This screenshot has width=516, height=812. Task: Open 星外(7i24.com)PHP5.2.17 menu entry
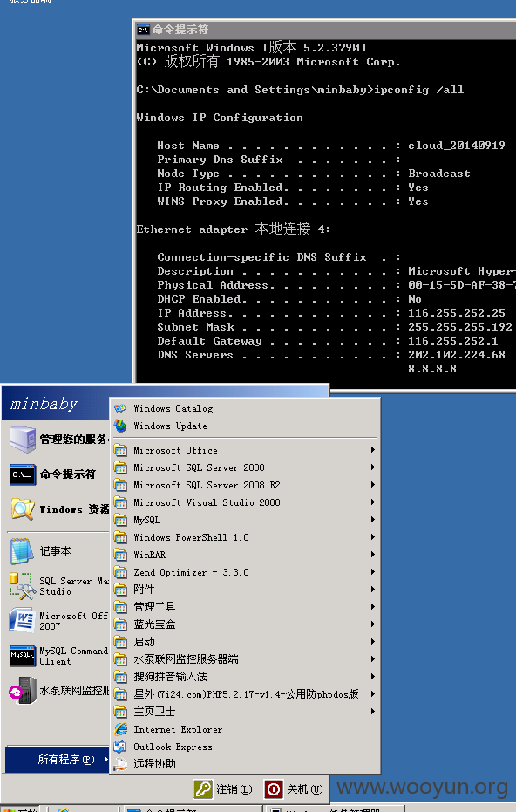[x=245, y=694]
